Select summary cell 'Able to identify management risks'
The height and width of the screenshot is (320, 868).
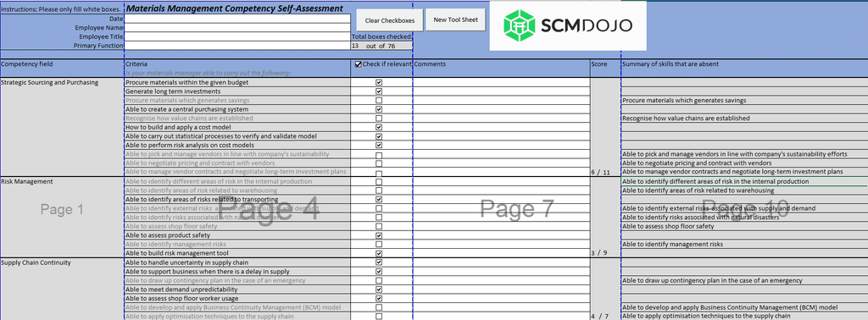click(x=744, y=245)
